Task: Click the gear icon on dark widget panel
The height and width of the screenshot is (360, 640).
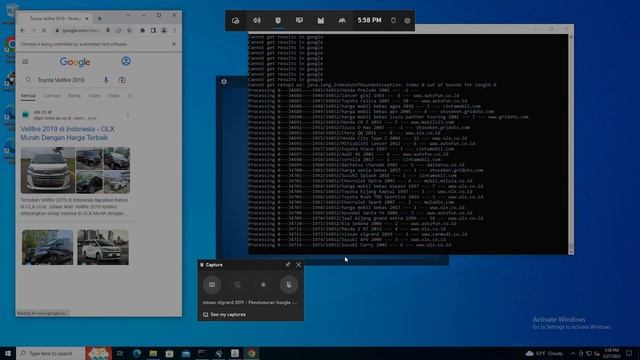Action: click(x=224, y=82)
